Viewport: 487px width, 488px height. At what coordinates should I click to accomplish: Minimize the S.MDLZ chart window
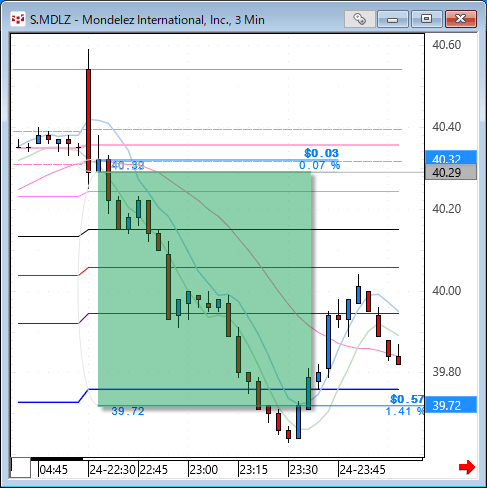click(393, 19)
